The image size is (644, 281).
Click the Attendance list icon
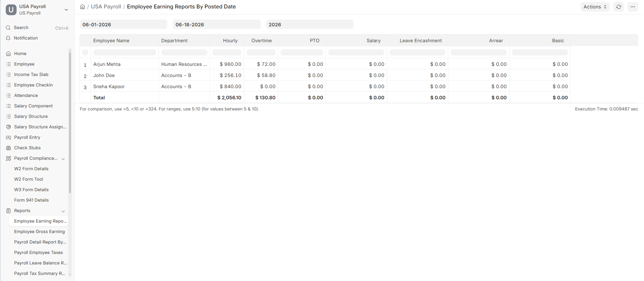8,96
